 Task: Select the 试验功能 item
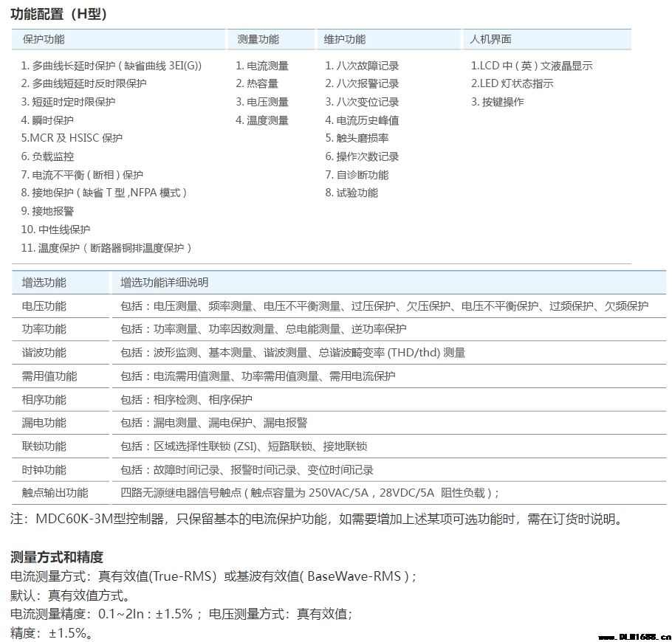click(352, 193)
